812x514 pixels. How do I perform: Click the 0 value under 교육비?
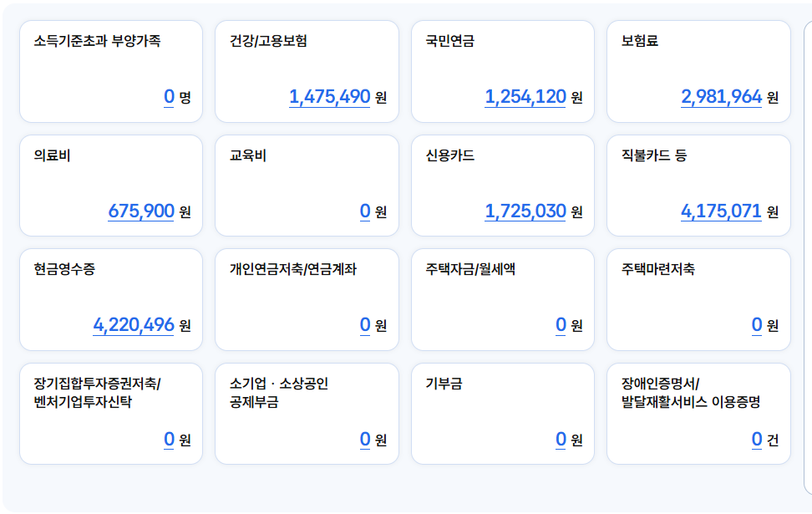click(x=365, y=211)
